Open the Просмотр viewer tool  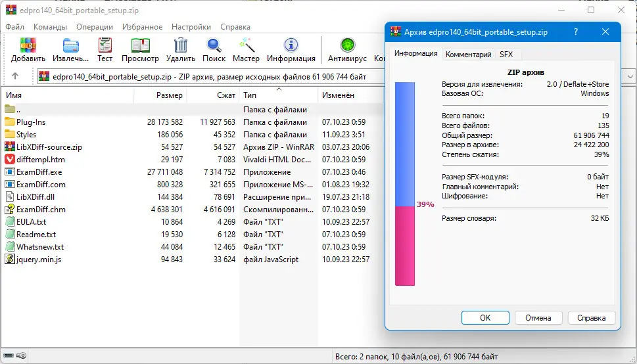pyautogui.click(x=140, y=45)
